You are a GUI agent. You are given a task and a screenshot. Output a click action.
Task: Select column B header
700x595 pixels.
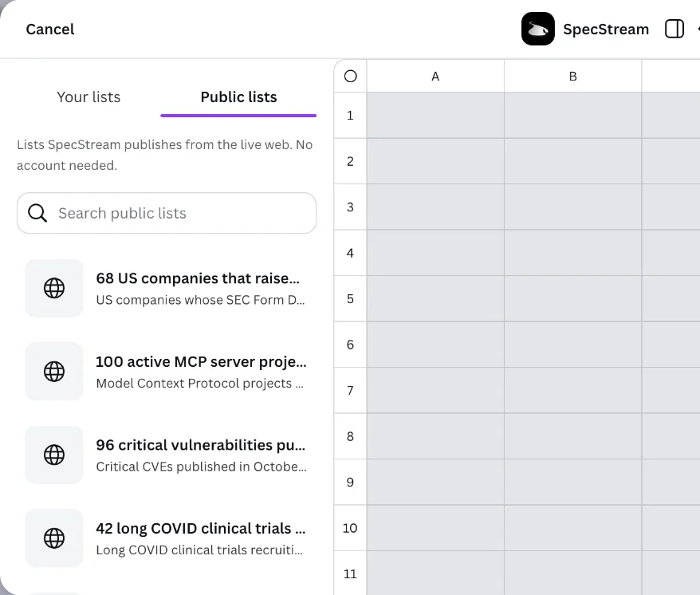coord(572,77)
